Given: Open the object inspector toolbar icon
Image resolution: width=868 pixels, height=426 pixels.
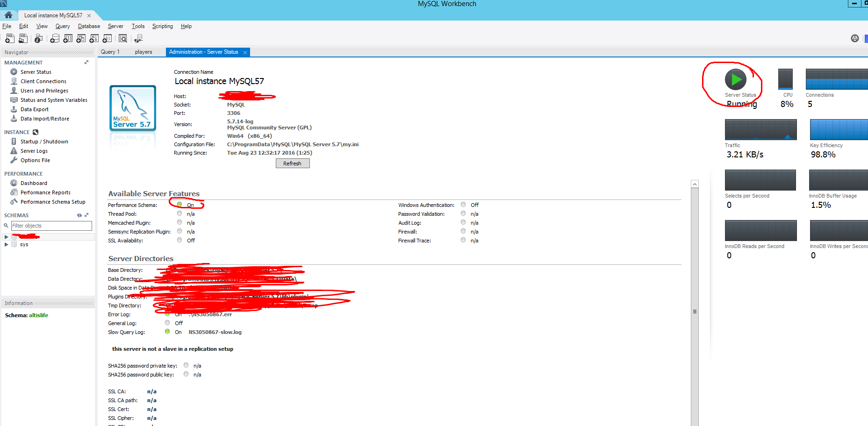Looking at the screenshot, I should (x=39, y=38).
